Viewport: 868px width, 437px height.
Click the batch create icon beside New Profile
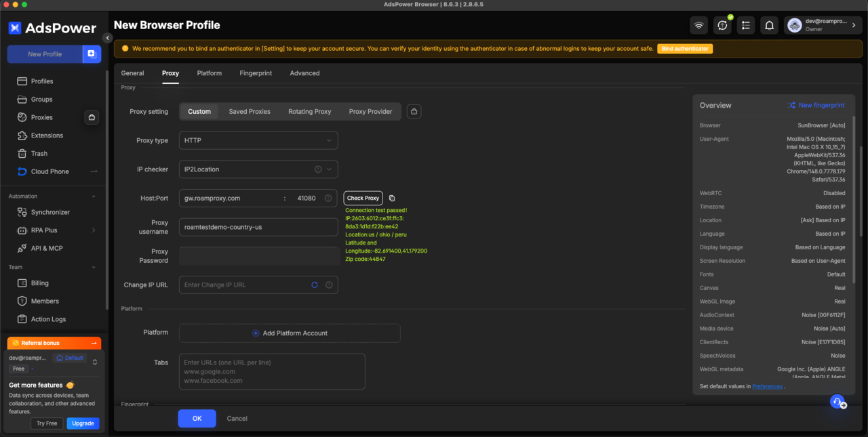click(x=92, y=54)
